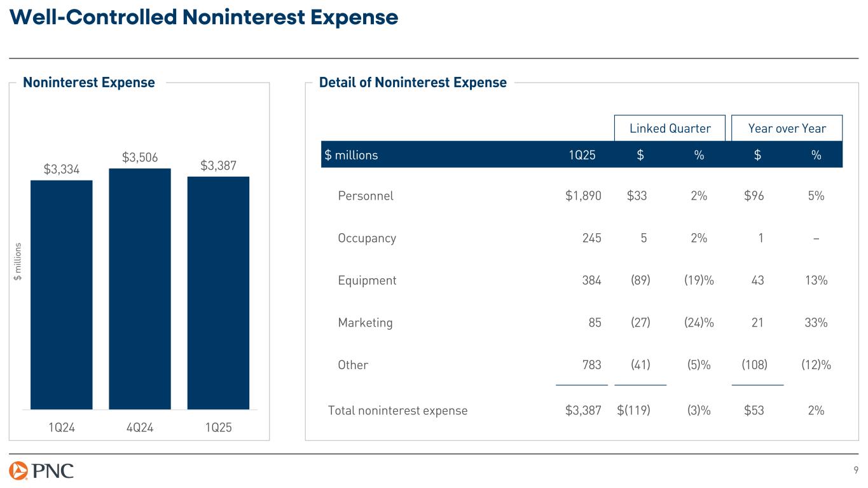Click Detail of Noninterest Expense heading
Image resolution: width=868 pixels, height=488 pixels.
pyautogui.click(x=413, y=83)
